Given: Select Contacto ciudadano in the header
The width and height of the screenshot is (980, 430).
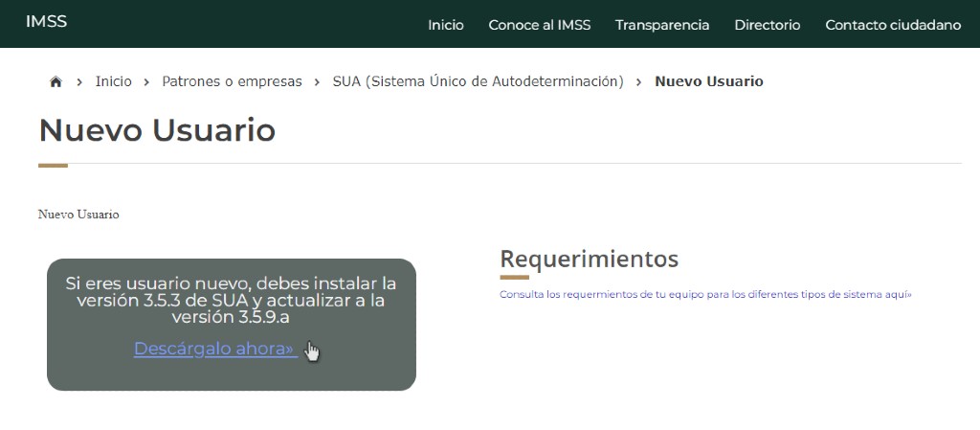Looking at the screenshot, I should [x=892, y=25].
